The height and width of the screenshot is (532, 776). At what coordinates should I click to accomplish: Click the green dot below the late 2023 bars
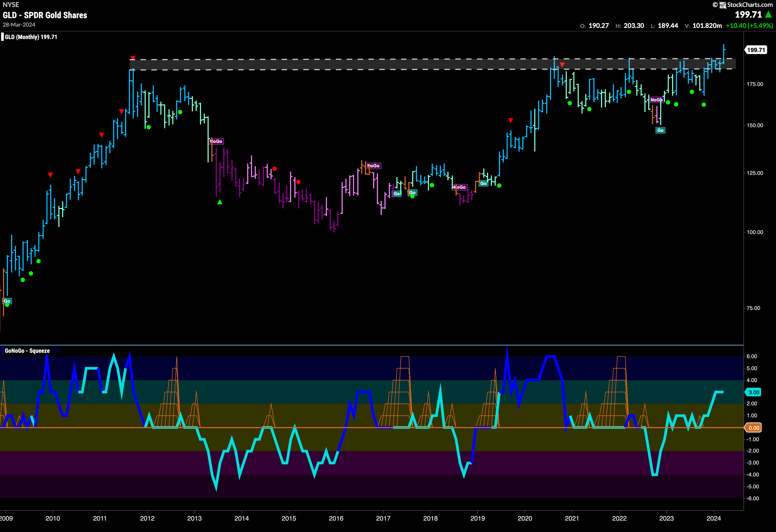704,105
